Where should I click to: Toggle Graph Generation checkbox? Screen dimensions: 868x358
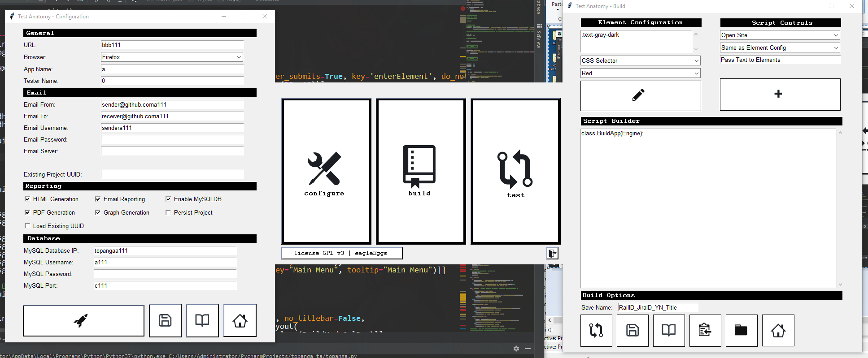point(98,212)
